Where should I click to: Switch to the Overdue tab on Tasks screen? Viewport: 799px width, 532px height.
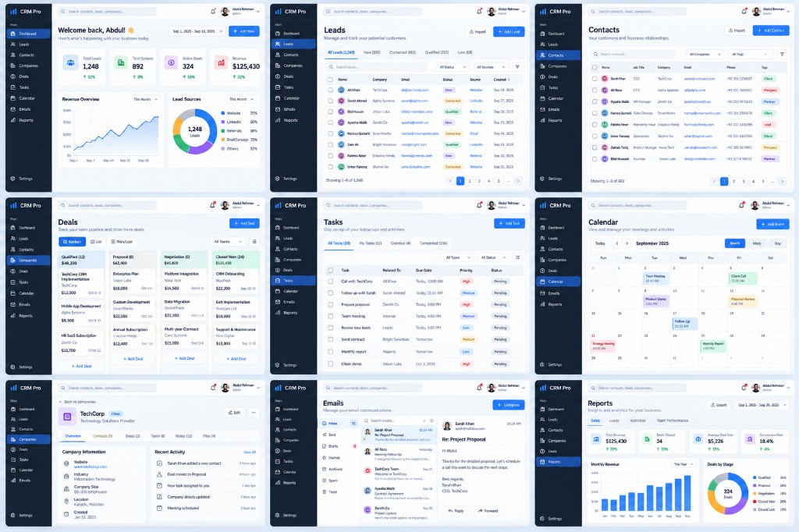click(400, 243)
